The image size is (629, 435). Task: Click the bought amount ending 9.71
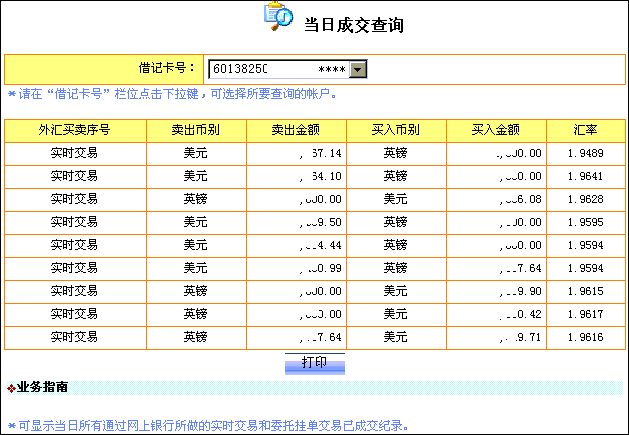[x=520, y=337]
